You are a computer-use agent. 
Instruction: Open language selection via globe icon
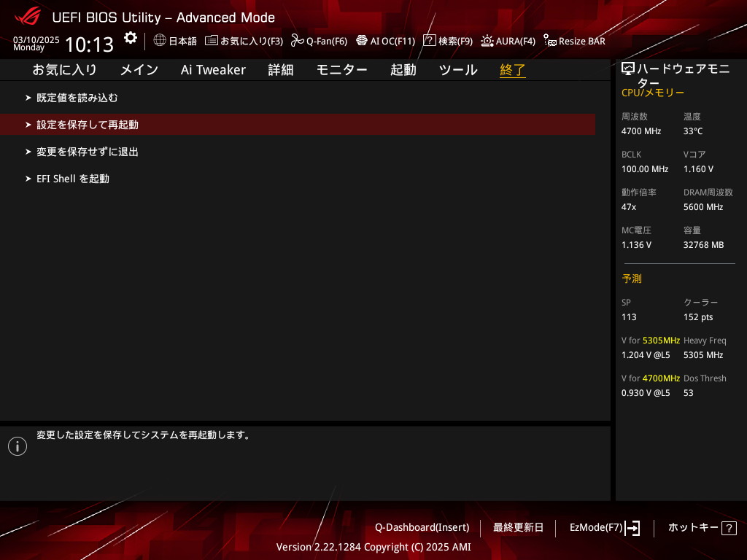(x=160, y=41)
